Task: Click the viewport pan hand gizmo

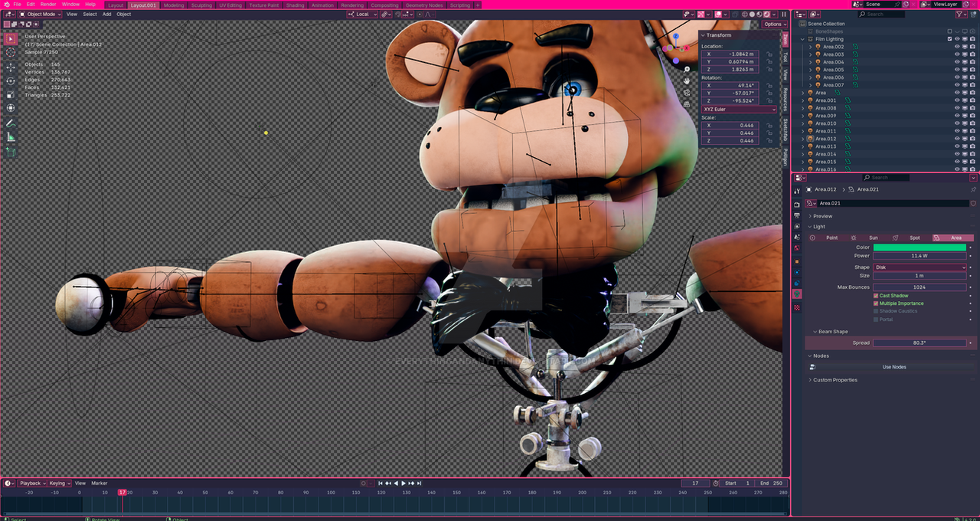Action: point(687,80)
